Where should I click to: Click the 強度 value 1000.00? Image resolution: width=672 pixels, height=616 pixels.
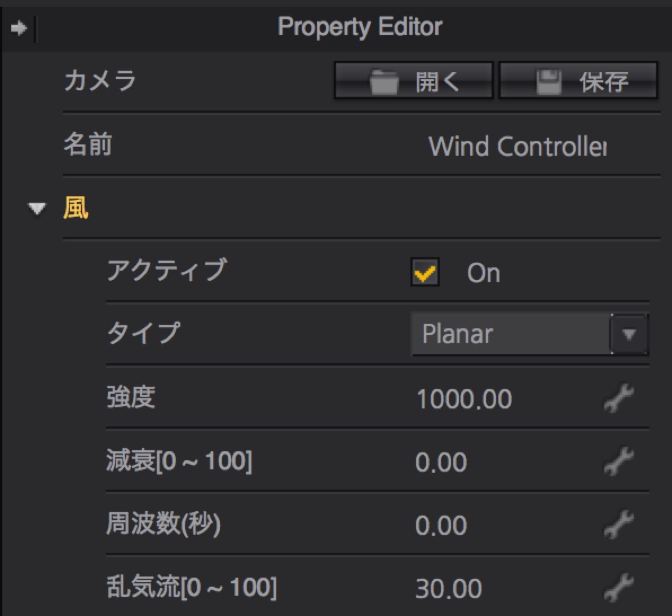463,399
